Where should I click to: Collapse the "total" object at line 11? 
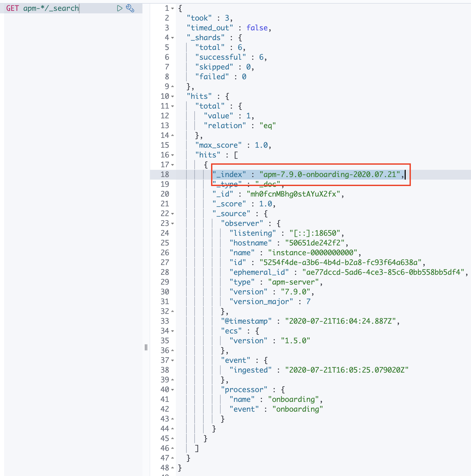(173, 106)
